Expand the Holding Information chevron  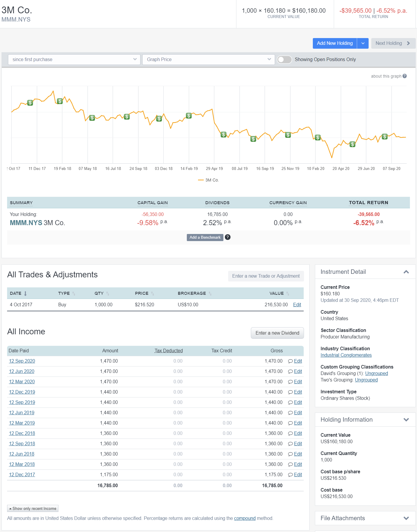pos(406,420)
